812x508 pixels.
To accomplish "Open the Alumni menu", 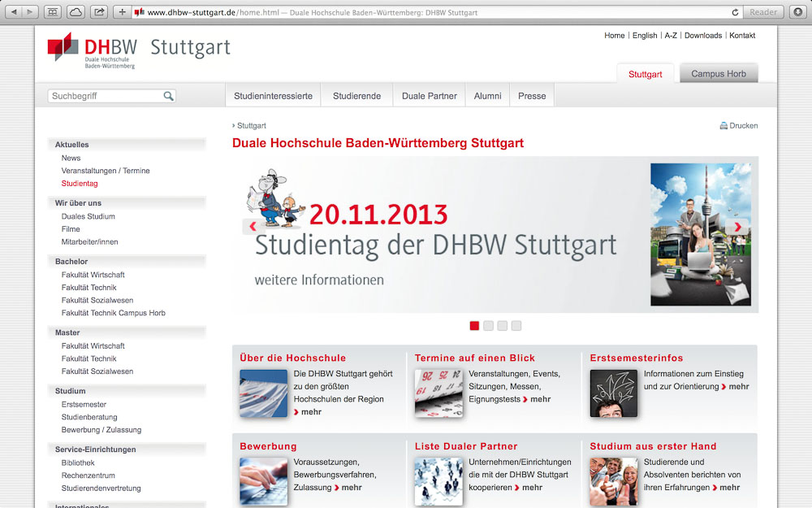I will (x=488, y=96).
